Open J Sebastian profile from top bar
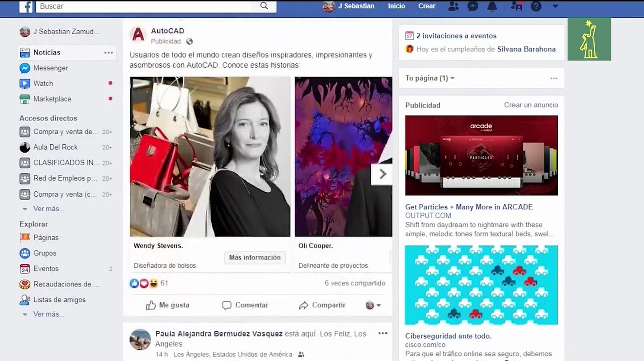The image size is (644, 361). click(x=349, y=6)
